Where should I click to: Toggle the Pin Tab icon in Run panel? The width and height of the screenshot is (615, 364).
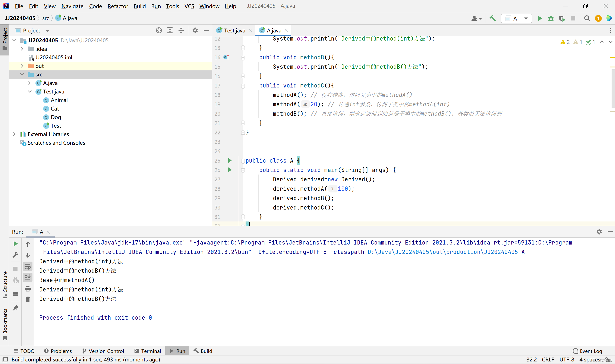[x=15, y=308]
